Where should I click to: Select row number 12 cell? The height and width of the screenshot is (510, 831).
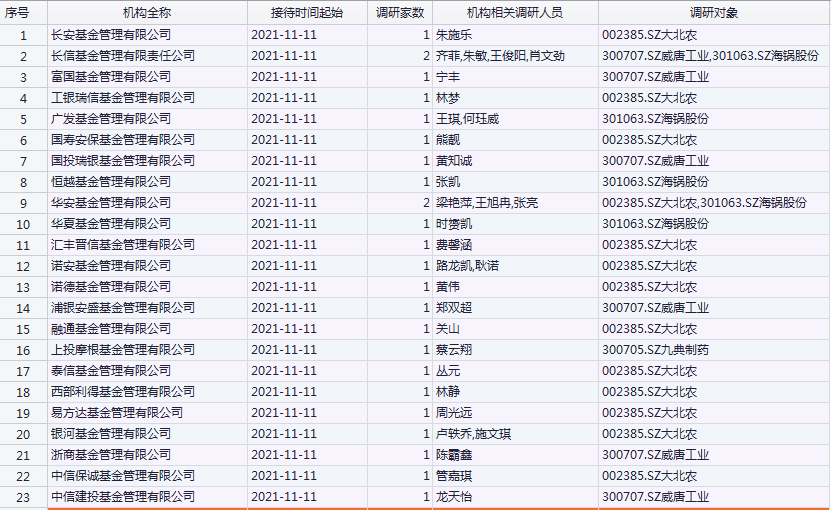[x=23, y=266]
